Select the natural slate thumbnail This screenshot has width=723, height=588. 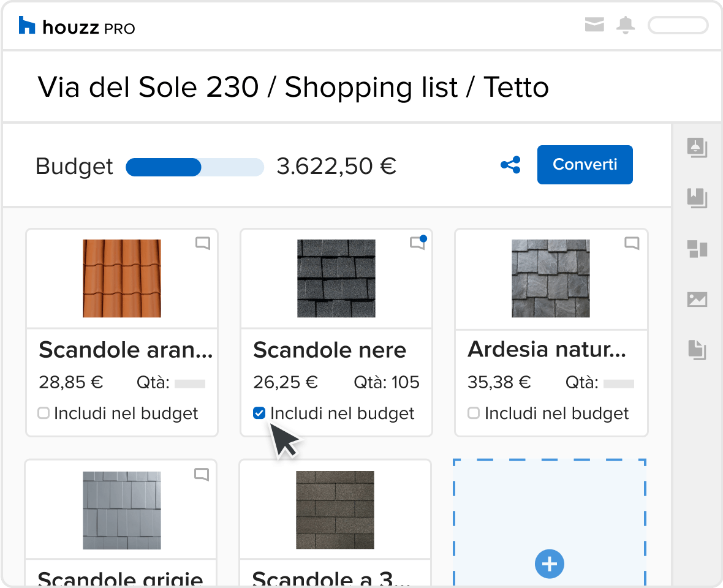pos(551,278)
